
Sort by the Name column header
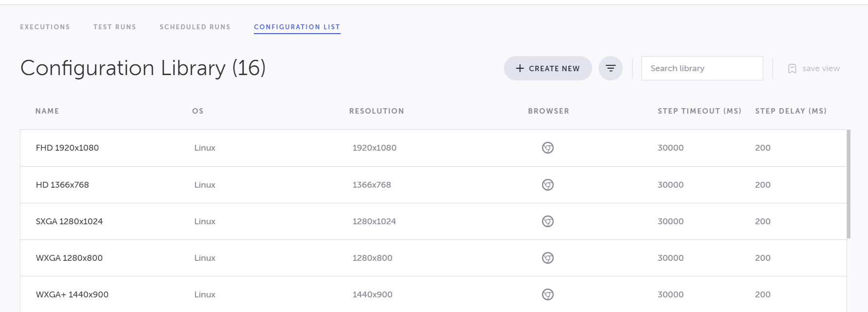click(47, 111)
